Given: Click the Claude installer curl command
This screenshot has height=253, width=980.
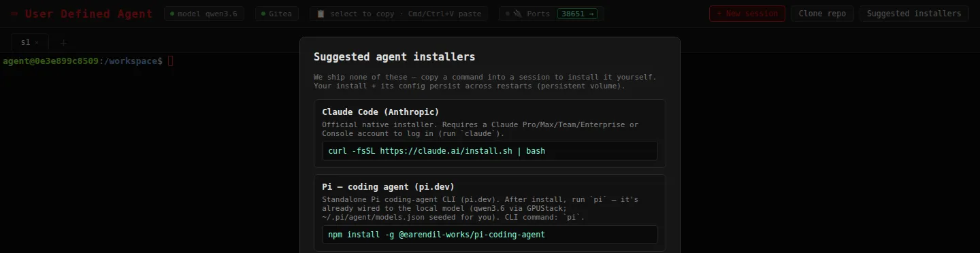Looking at the screenshot, I should (490, 150).
